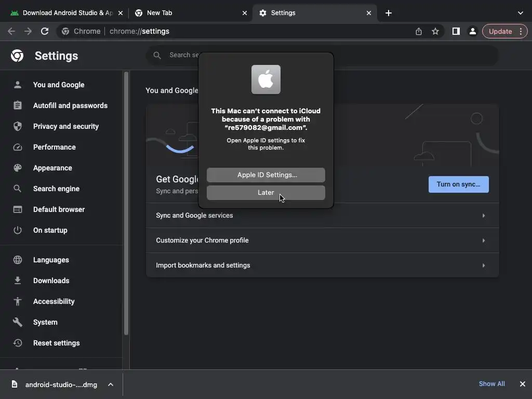Click the search magnifier icon in settings

(157, 55)
